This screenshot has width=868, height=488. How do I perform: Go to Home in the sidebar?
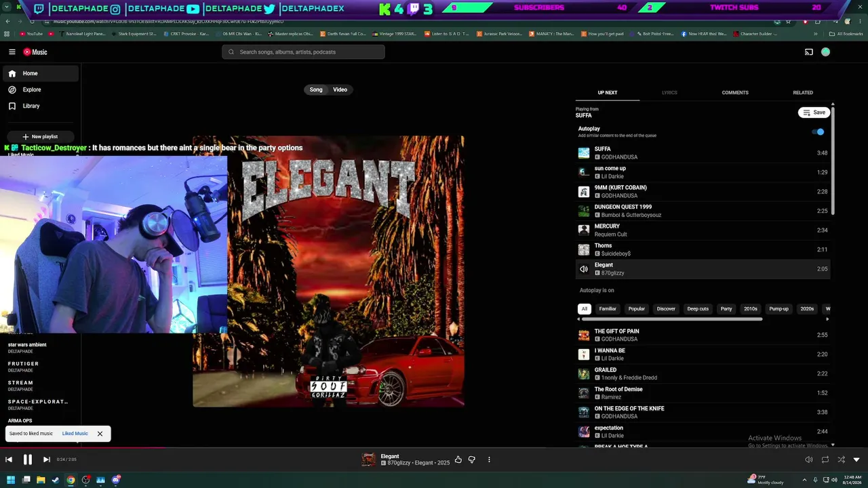point(41,73)
